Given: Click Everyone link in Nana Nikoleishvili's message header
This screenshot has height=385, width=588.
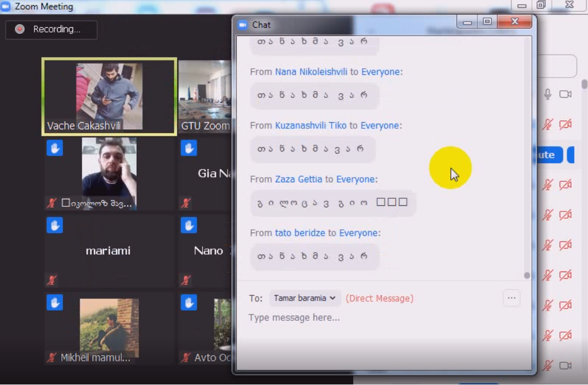Looking at the screenshot, I should pyautogui.click(x=380, y=71).
